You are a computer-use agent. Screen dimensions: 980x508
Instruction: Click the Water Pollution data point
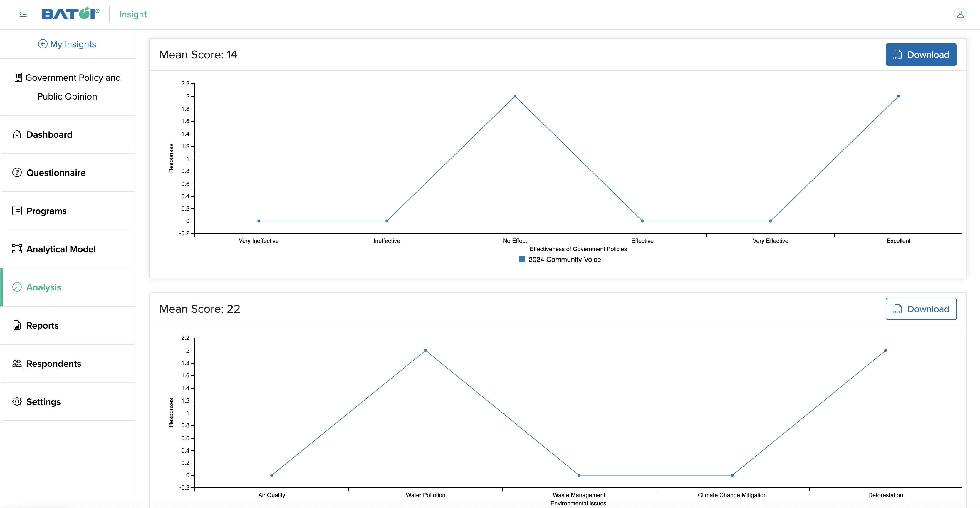(426, 351)
